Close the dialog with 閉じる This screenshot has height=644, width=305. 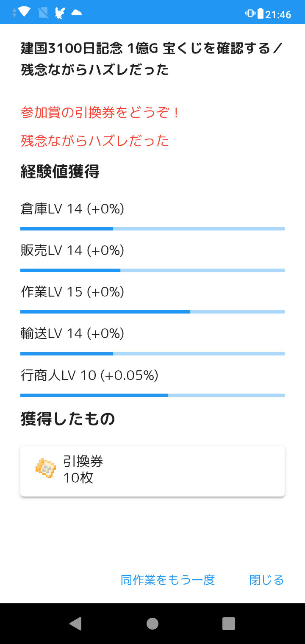(x=266, y=580)
